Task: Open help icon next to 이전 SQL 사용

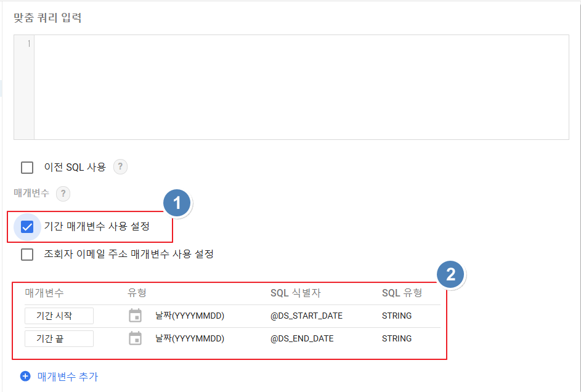Action: point(120,167)
